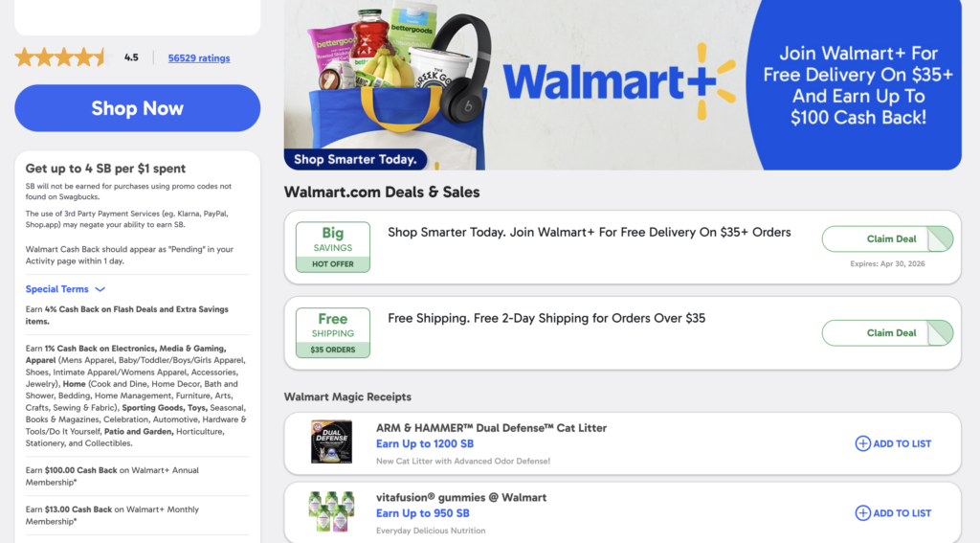
Task: Open the Earn Up to 950 SB link
Action: coord(421,514)
